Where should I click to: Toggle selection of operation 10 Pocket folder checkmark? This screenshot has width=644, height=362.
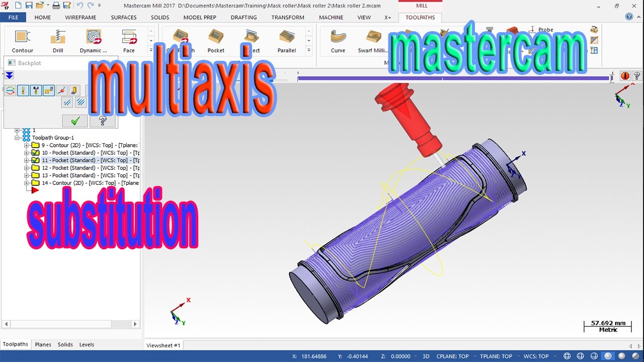[35, 153]
